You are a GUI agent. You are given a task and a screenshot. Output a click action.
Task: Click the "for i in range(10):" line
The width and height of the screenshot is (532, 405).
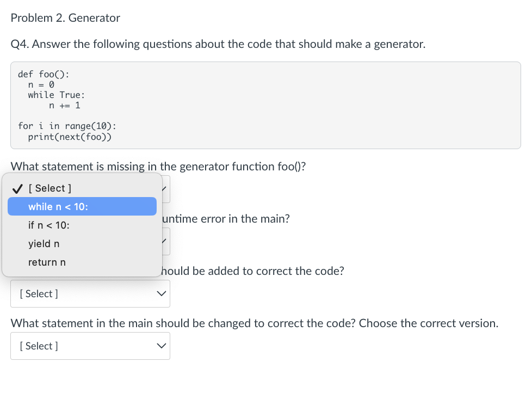(x=67, y=126)
